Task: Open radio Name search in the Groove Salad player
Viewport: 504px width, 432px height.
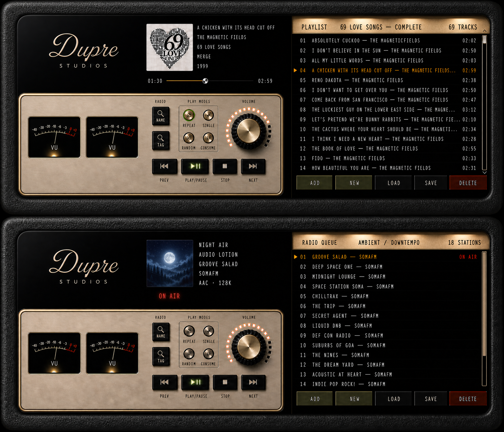Action: tap(161, 332)
